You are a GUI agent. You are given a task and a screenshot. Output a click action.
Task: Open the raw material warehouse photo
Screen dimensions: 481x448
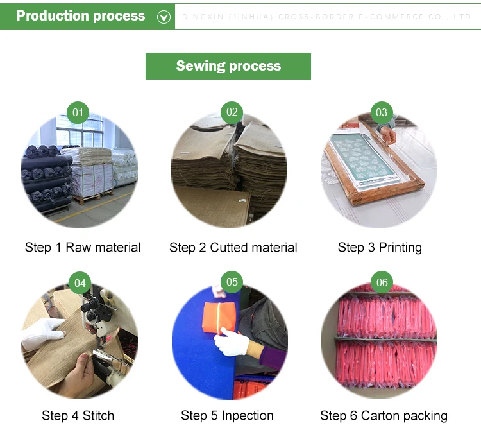(x=80, y=170)
